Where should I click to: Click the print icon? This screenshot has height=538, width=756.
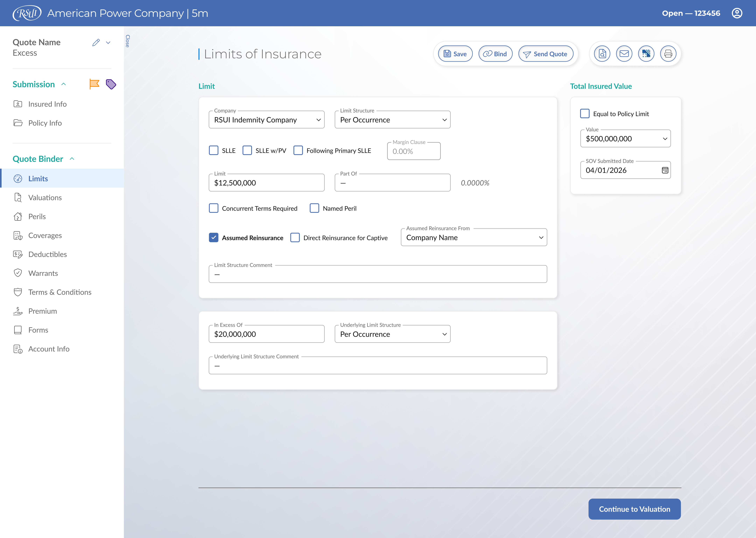pos(668,54)
